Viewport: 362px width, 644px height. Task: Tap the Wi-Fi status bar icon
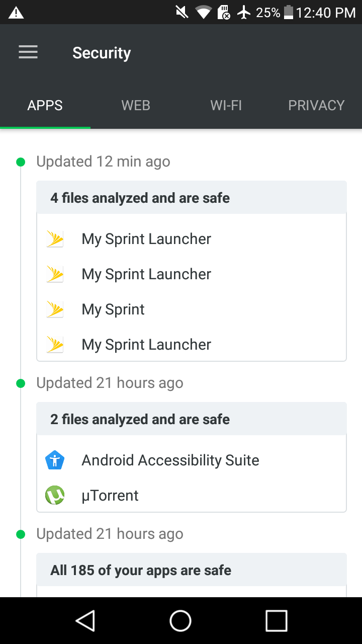click(x=203, y=13)
